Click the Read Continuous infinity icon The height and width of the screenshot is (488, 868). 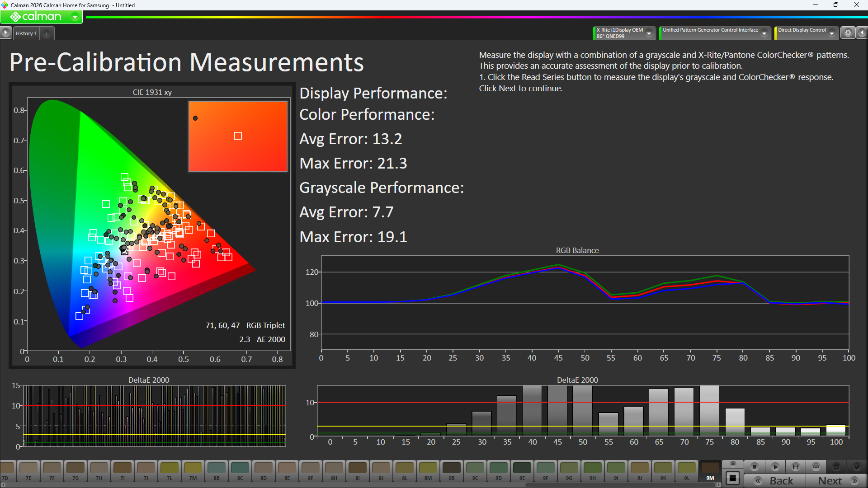pos(816,467)
